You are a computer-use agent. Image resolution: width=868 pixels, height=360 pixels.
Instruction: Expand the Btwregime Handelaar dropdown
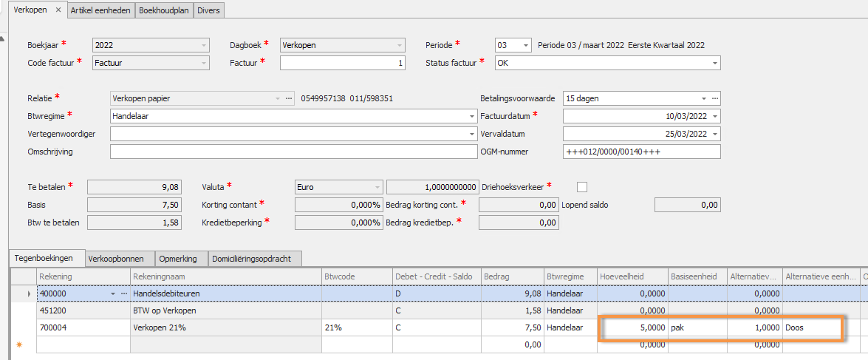pyautogui.click(x=471, y=116)
